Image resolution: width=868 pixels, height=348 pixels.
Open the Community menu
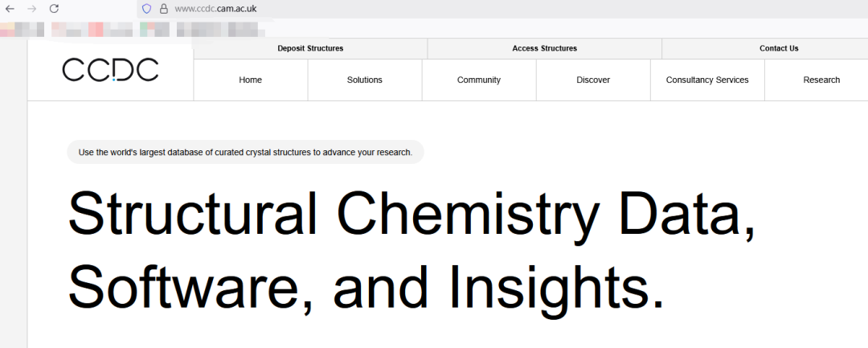(478, 80)
